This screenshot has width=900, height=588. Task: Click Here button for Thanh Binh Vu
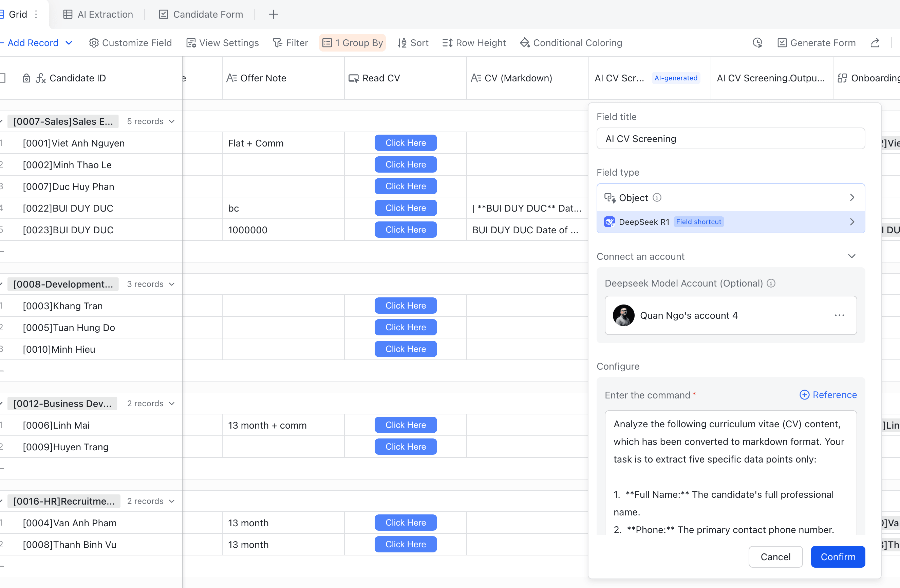coord(406,545)
